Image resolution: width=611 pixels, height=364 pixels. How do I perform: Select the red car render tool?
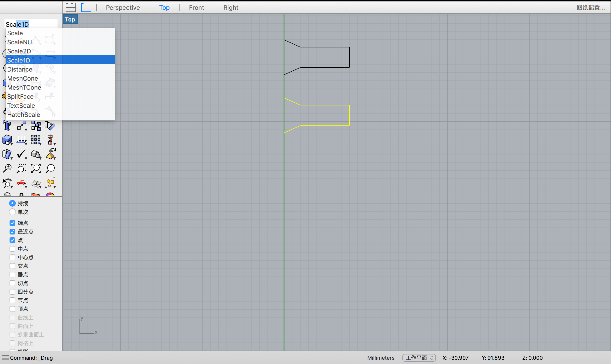(x=21, y=183)
